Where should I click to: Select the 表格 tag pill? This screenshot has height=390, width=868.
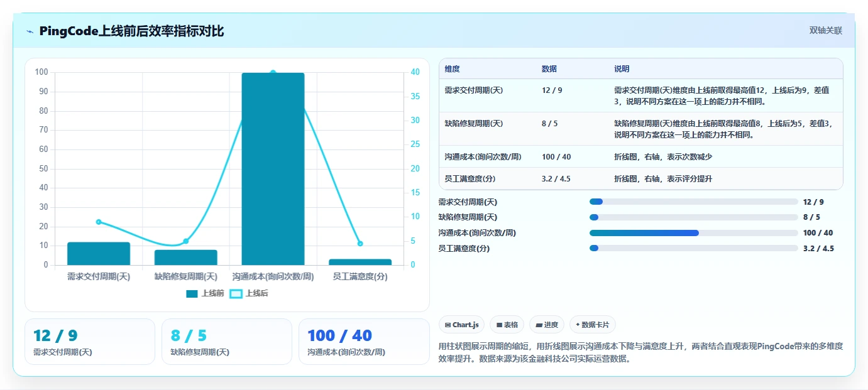(x=507, y=325)
